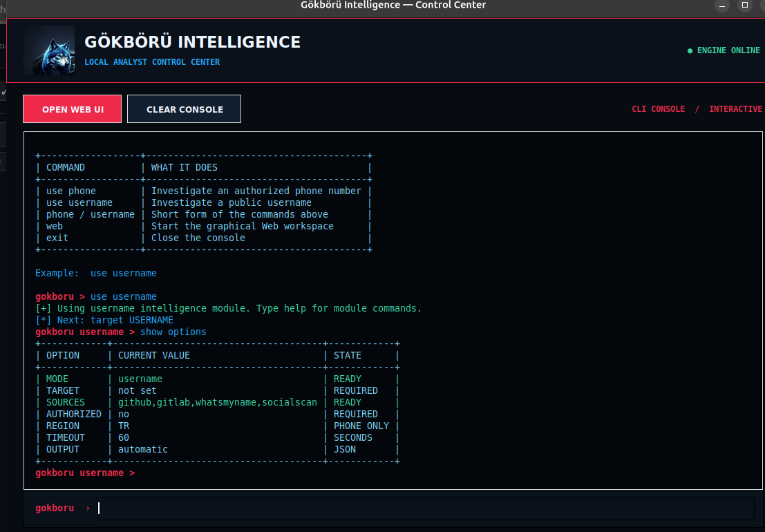Image resolution: width=765 pixels, height=532 pixels.
Task: Click the 'TR' region value
Action: (124, 426)
